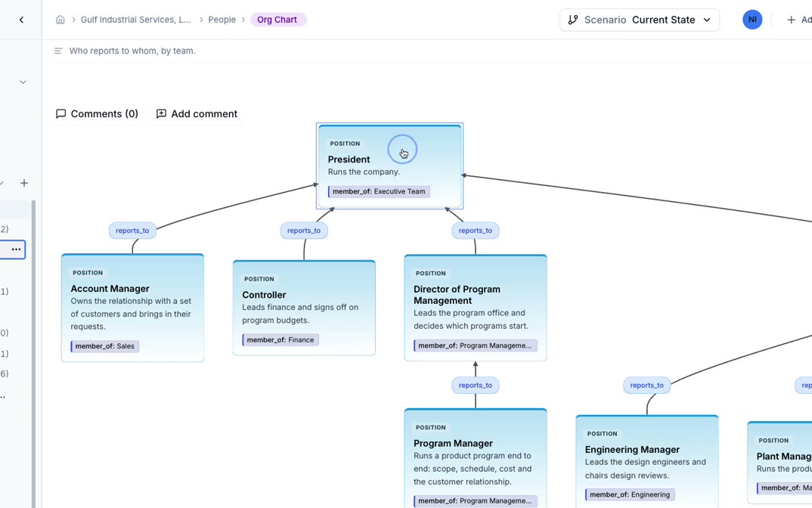This screenshot has width=812, height=508.
Task: Open the Scenario Current State dropdown
Action: [640, 20]
